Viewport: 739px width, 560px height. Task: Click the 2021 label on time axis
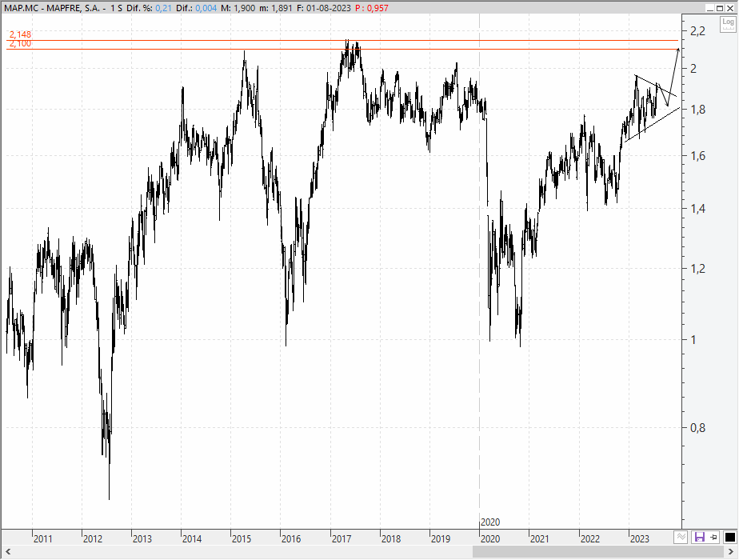[x=539, y=538]
